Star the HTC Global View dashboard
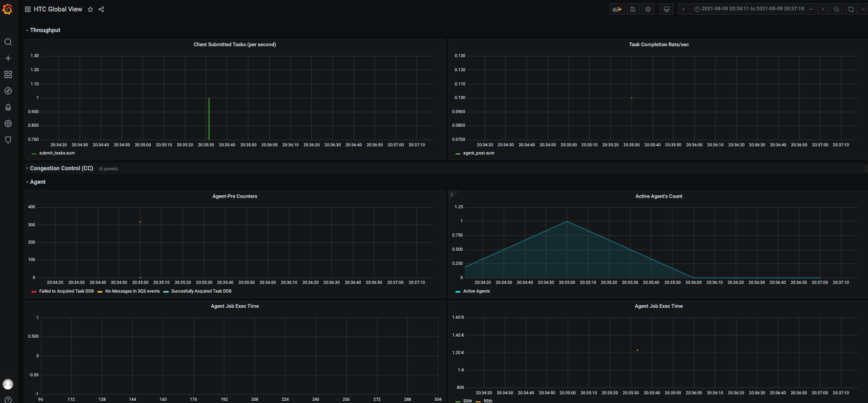 pyautogui.click(x=90, y=9)
